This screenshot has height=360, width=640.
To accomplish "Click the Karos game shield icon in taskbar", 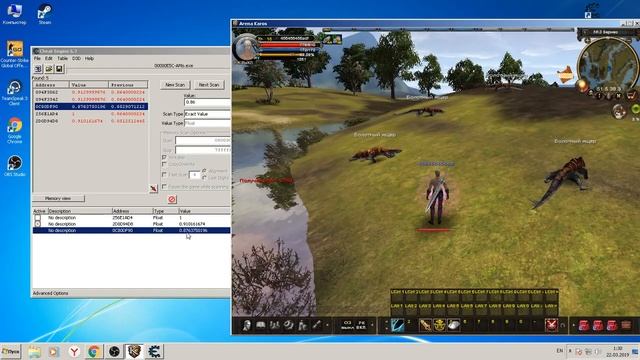I will click(x=134, y=351).
